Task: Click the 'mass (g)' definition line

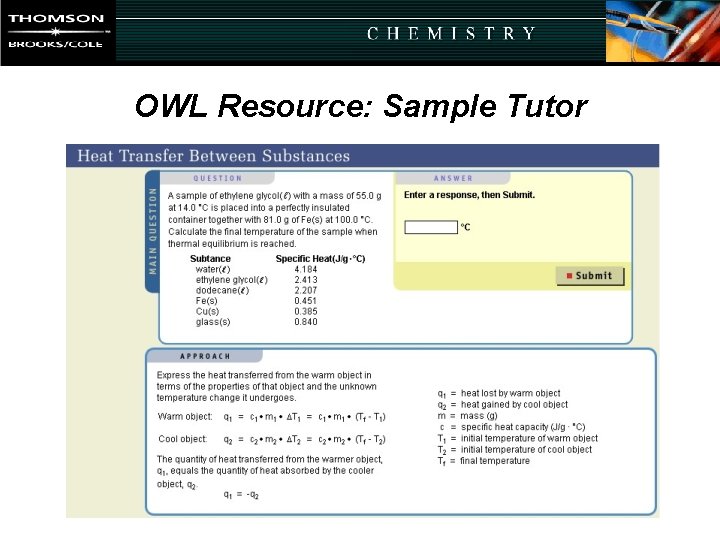Action: click(x=479, y=416)
